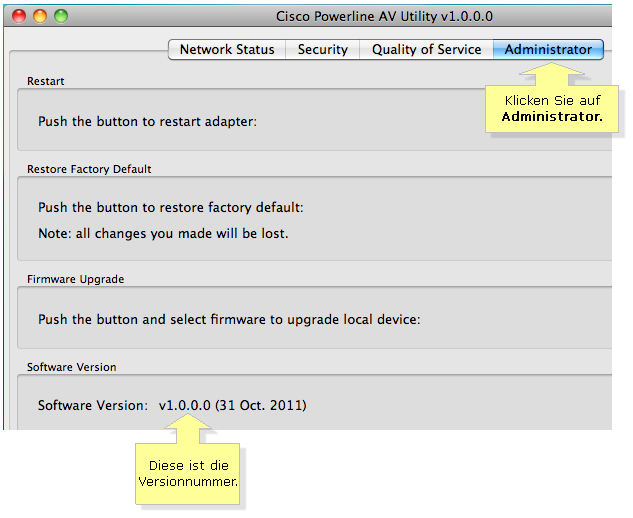The height and width of the screenshot is (518, 633).
Task: Open the Security tab
Action: (323, 50)
